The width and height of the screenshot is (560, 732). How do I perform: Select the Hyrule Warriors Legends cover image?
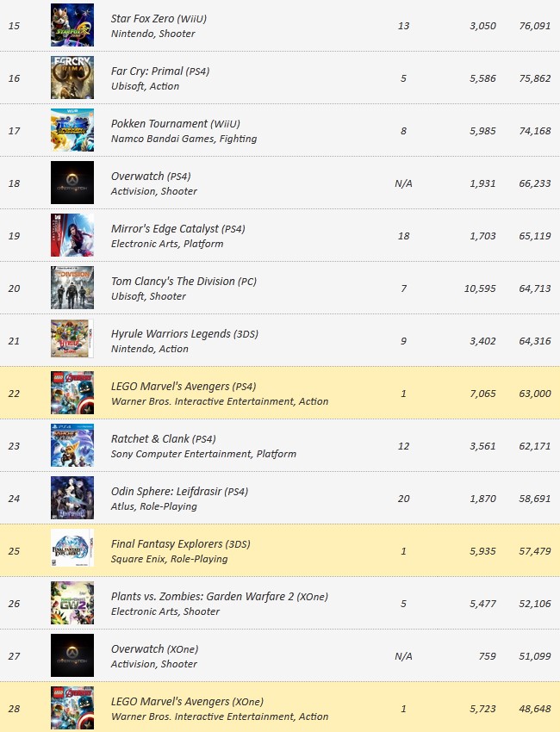(72, 340)
